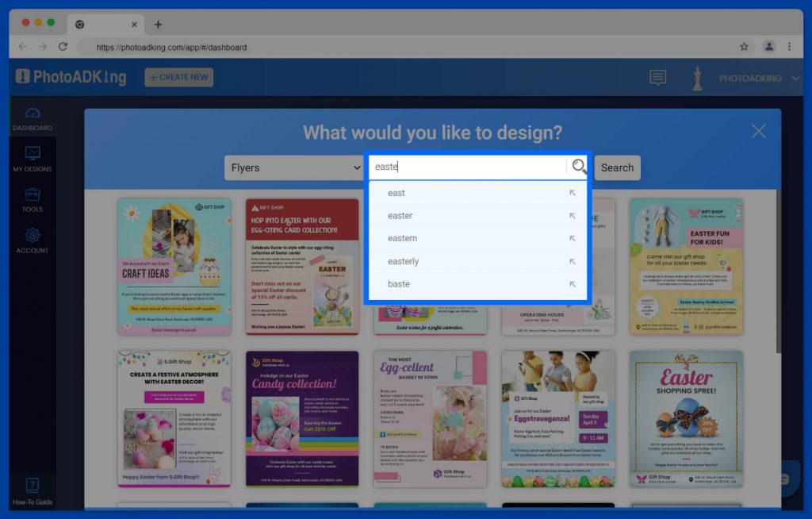Open the Dashboard sidebar section
This screenshot has width=812, height=519.
(x=32, y=119)
